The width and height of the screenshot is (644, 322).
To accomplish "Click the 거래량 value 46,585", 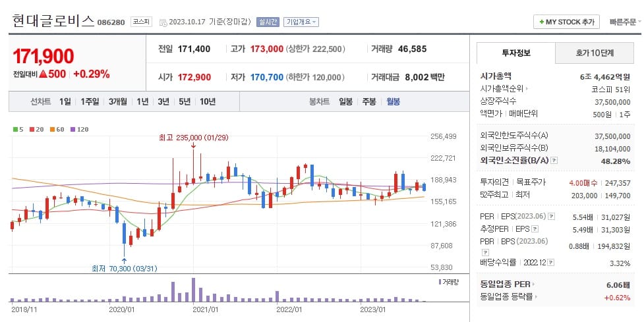I will click(x=413, y=49).
